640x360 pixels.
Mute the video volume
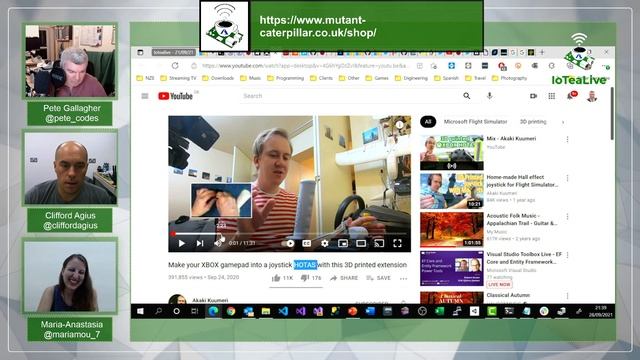218,243
